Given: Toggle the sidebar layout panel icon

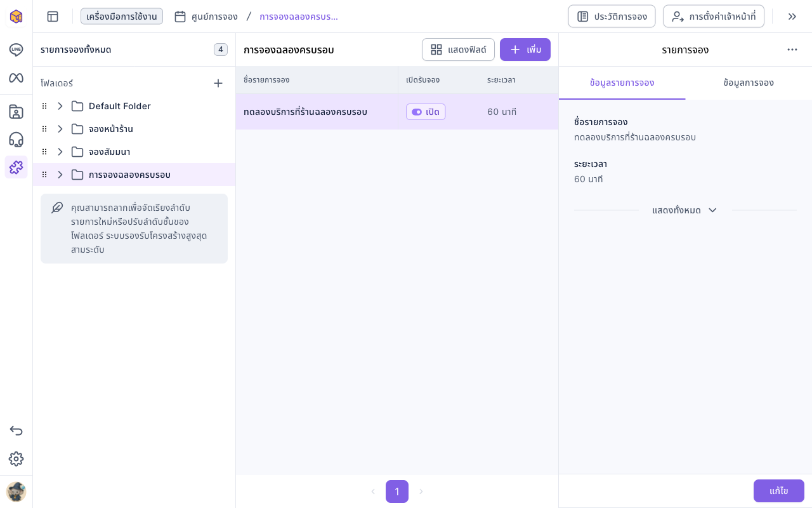Looking at the screenshot, I should pyautogui.click(x=53, y=17).
